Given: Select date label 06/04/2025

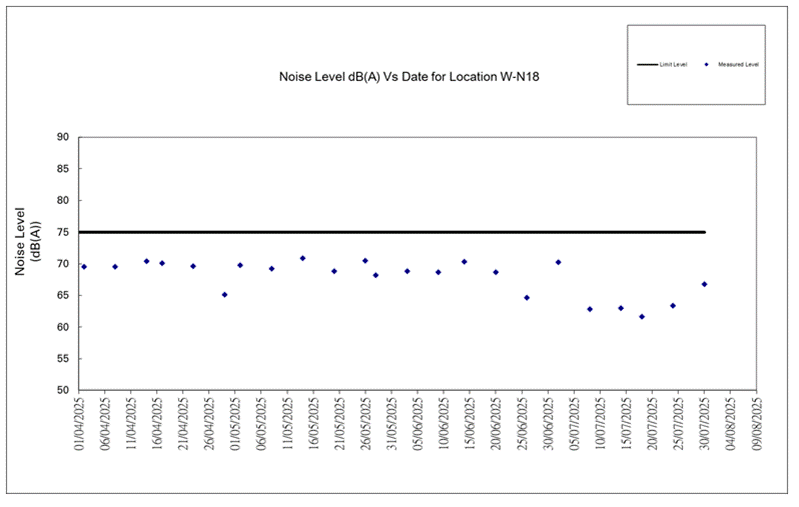Looking at the screenshot, I should tap(105, 424).
